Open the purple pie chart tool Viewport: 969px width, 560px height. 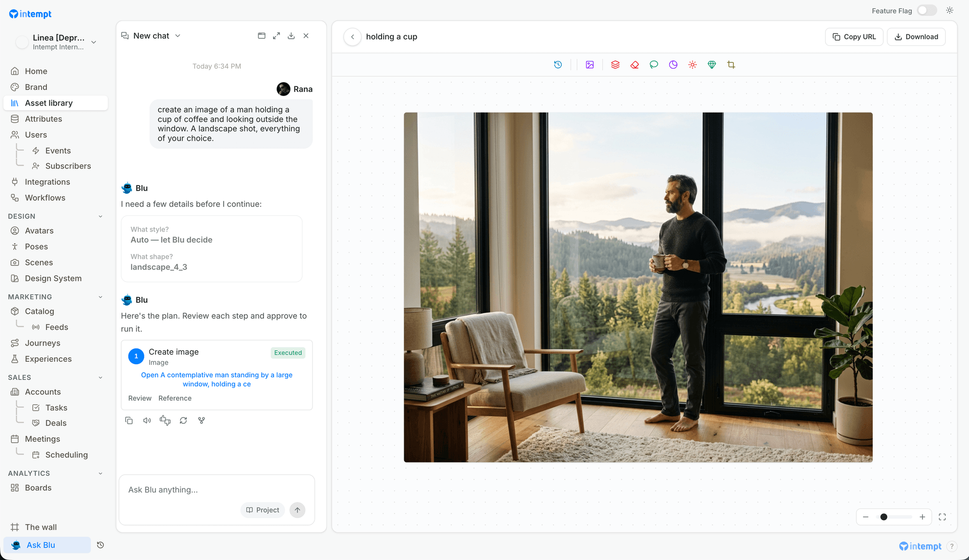click(673, 65)
